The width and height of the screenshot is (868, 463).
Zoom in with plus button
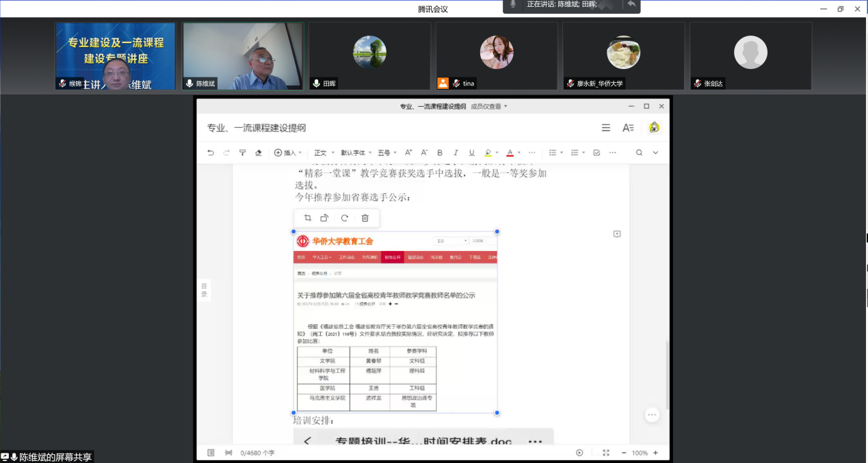[x=655, y=453]
